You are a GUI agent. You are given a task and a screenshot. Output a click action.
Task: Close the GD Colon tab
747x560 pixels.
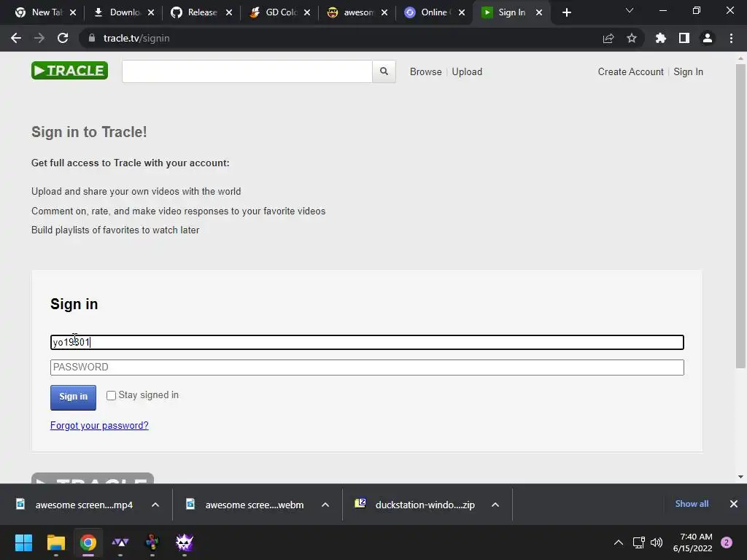[x=307, y=12]
